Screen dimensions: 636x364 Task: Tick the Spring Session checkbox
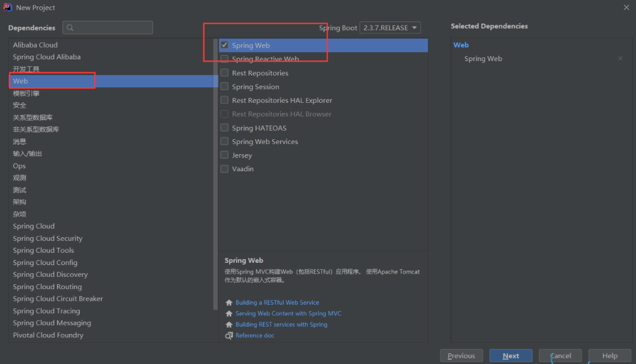coord(224,86)
